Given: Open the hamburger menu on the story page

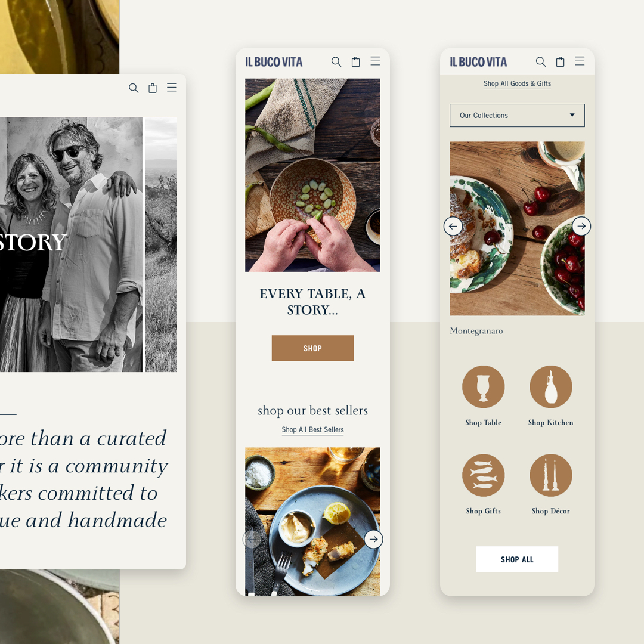Looking at the screenshot, I should [x=172, y=88].
